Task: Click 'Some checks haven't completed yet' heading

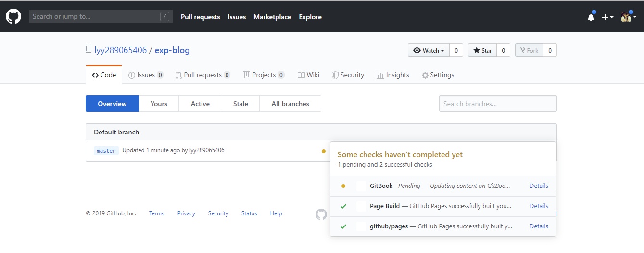Action: click(400, 154)
